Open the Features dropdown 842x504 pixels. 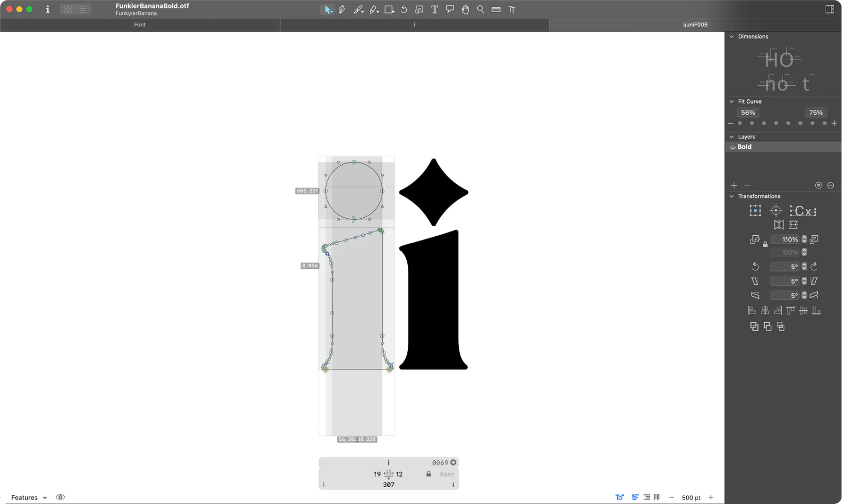29,498
